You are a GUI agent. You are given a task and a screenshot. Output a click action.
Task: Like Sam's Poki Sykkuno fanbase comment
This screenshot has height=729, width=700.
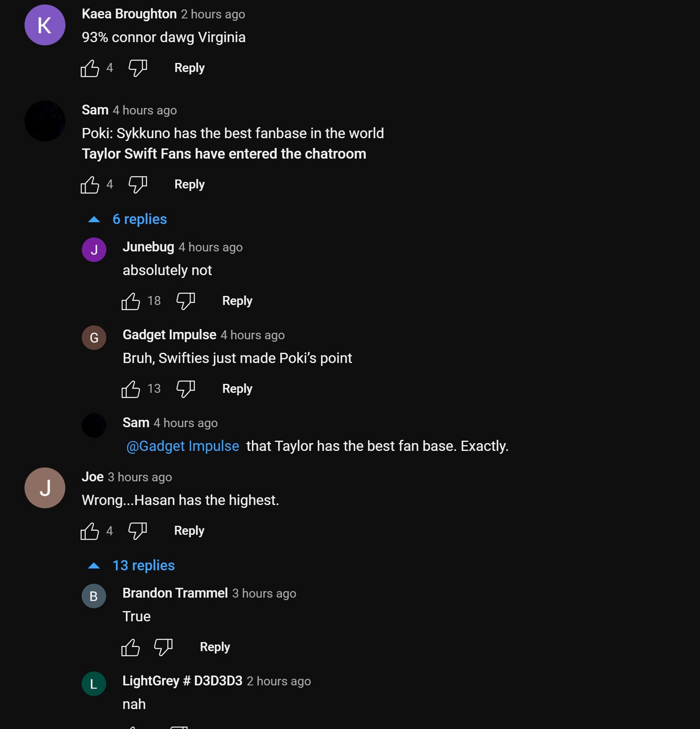(x=90, y=184)
